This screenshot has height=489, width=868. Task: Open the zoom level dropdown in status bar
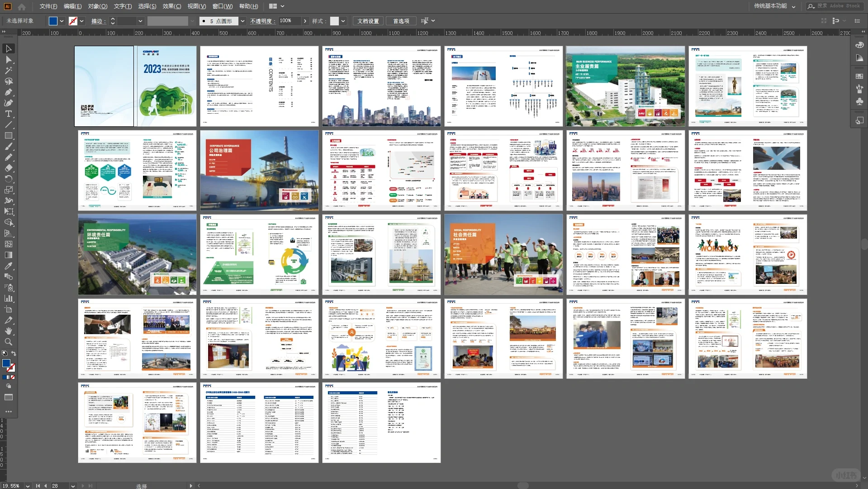tap(28, 486)
